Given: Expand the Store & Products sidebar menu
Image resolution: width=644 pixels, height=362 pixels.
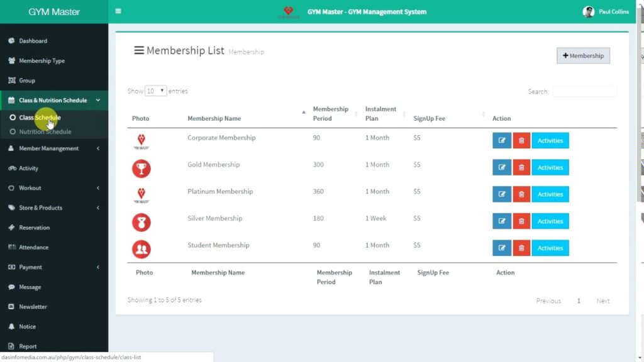Looking at the screenshot, I should click(53, 208).
